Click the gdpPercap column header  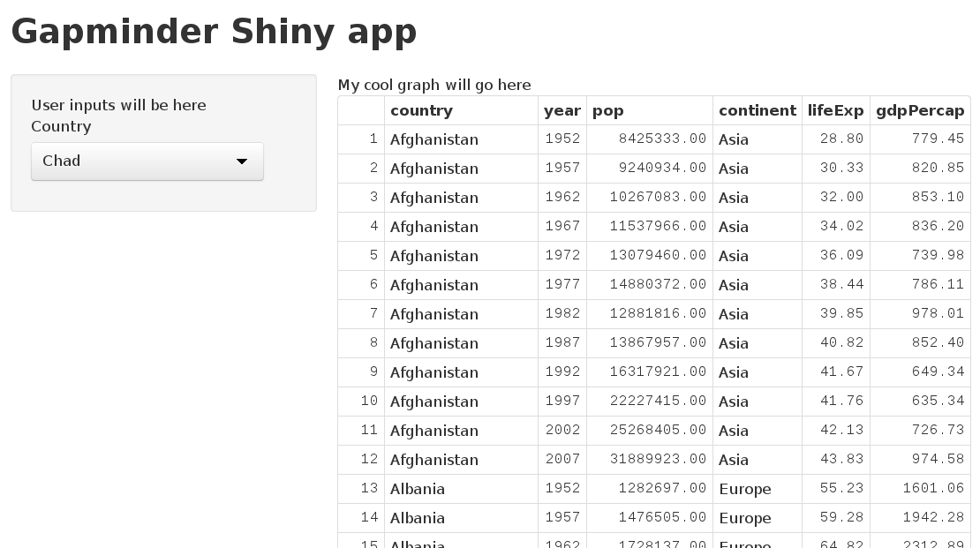[x=920, y=110]
